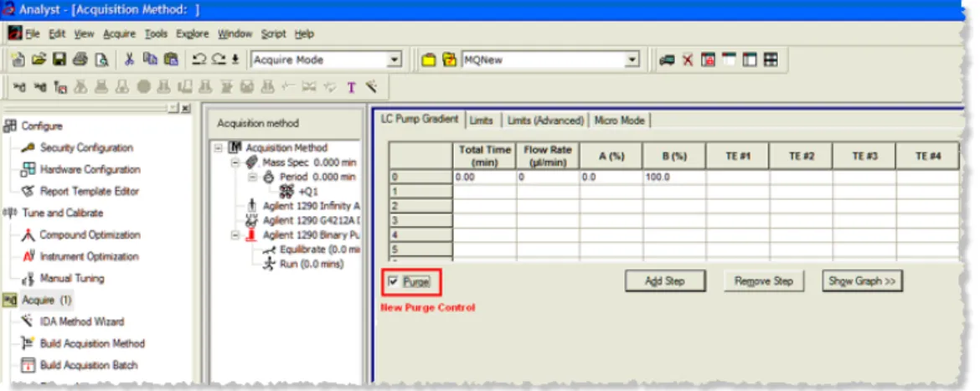The image size is (980, 391).
Task: Switch to the Micro Mode tab
Action: point(620,120)
